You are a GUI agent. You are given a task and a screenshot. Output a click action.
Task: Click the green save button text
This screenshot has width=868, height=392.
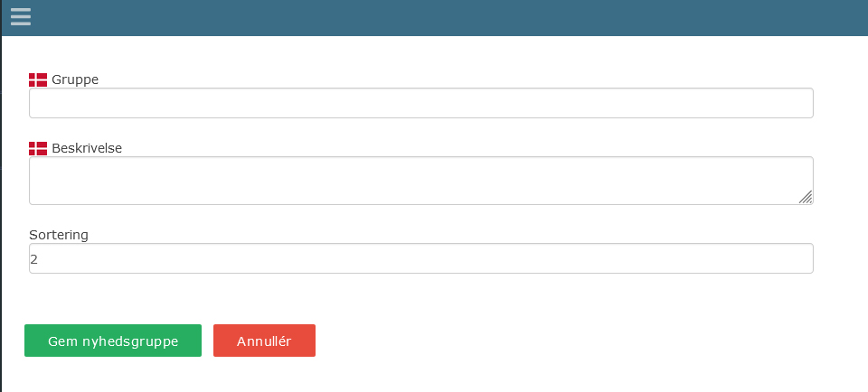coord(113,341)
